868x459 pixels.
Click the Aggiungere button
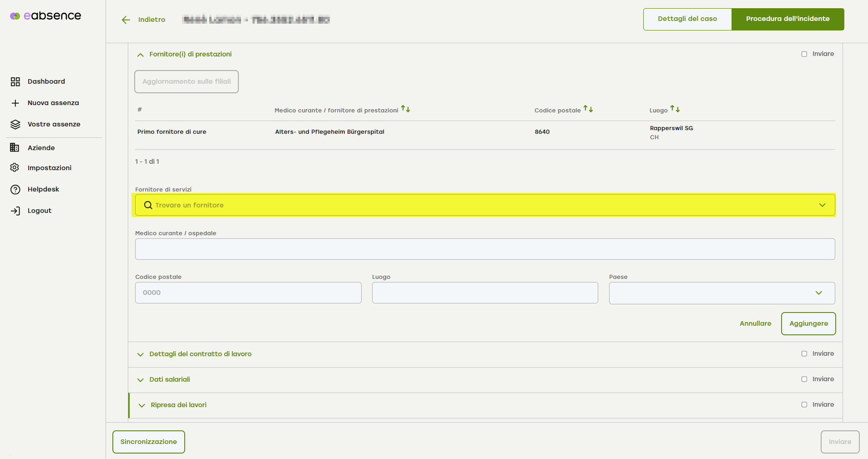(808, 323)
